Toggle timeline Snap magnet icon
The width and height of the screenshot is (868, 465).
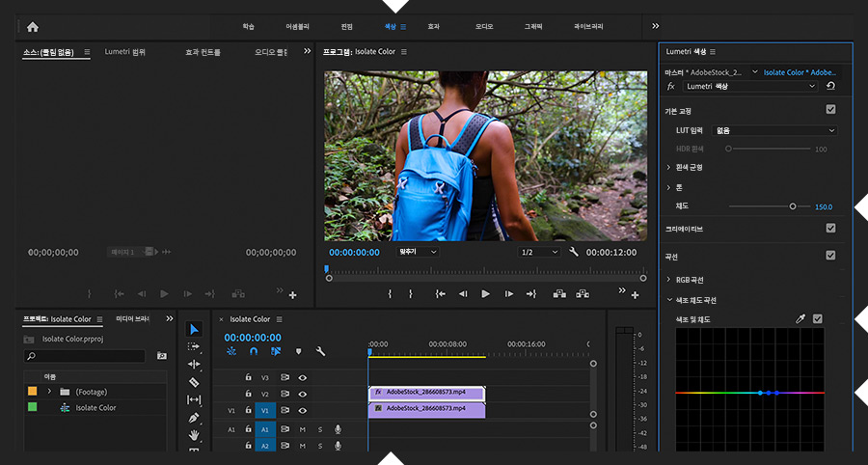click(254, 351)
